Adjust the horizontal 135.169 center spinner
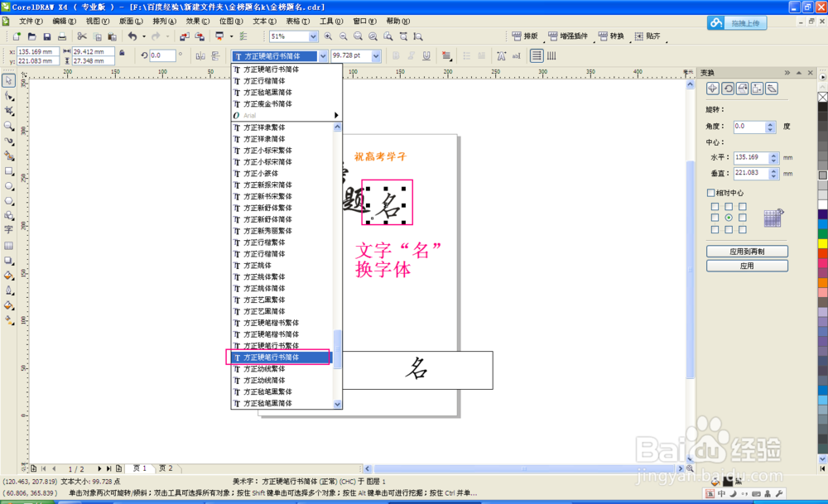This screenshot has width=828, height=504. click(x=773, y=157)
